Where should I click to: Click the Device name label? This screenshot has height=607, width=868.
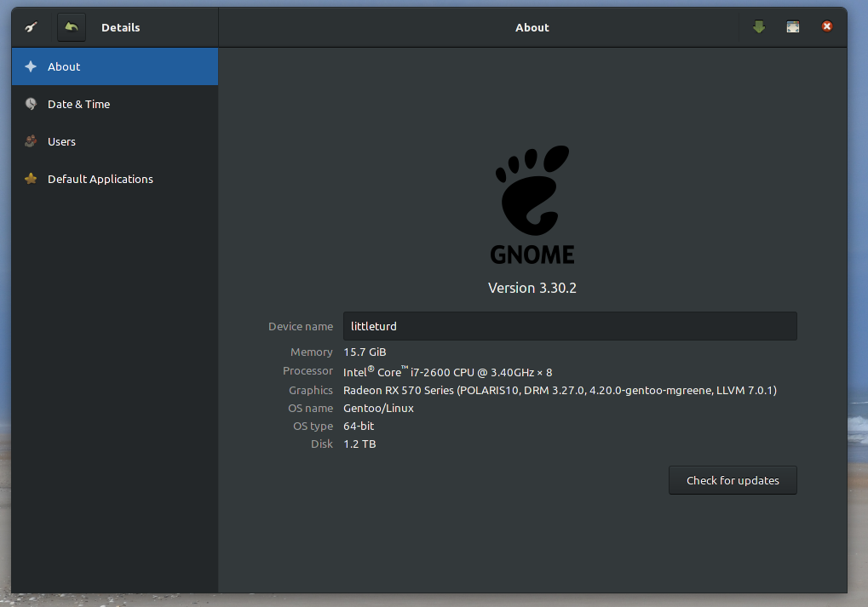tap(301, 326)
